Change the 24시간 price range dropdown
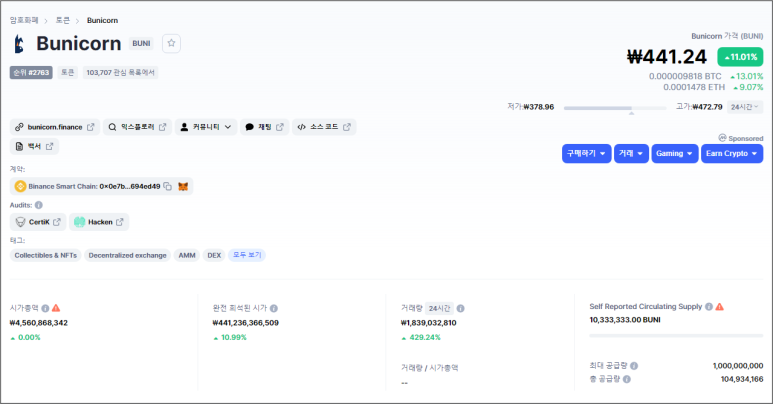This screenshot has width=773, height=404. (x=745, y=107)
